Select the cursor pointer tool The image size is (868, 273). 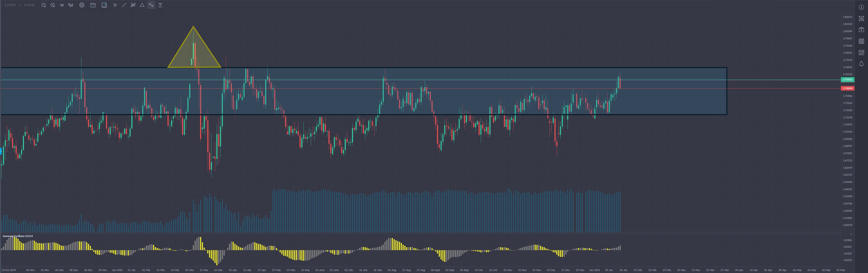(115, 5)
